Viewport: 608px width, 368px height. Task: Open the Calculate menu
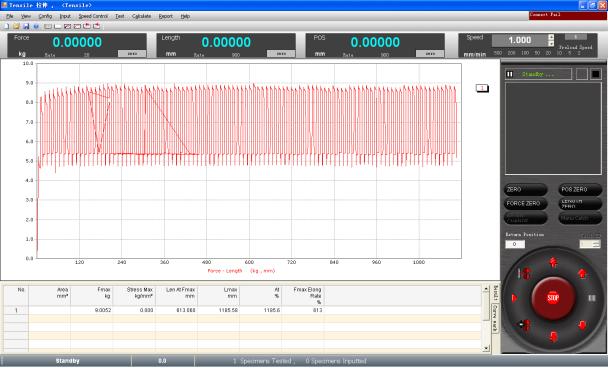tap(142, 16)
